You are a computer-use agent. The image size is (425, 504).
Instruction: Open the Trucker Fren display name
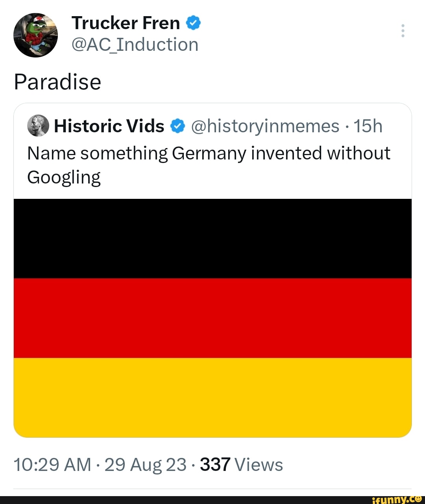pos(126,23)
